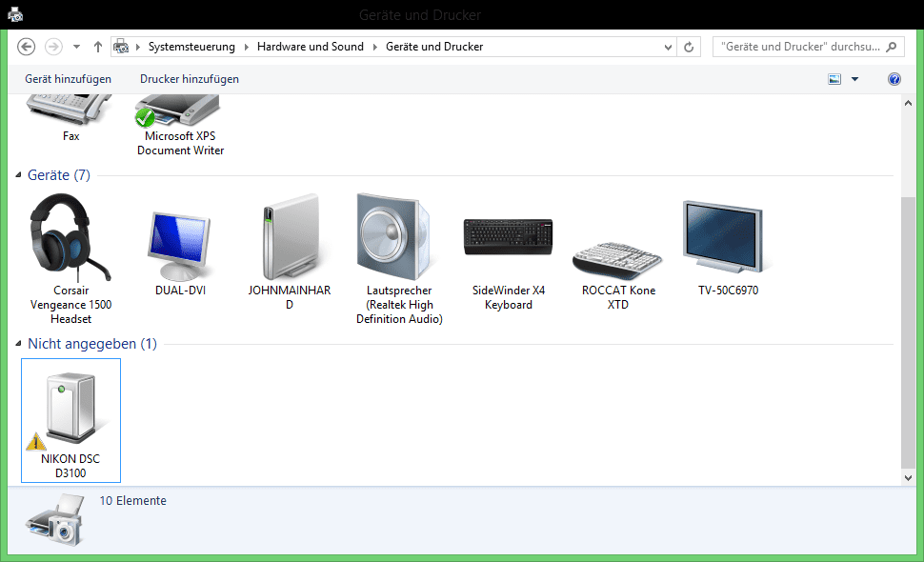Select the Microsoft XPS Document Writer printer

click(x=179, y=110)
